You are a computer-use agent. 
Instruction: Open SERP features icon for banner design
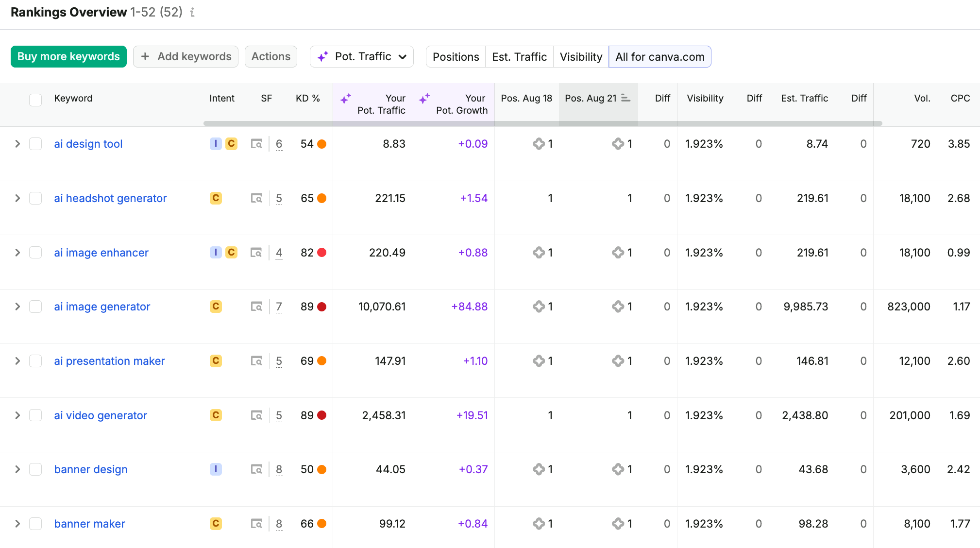(x=256, y=469)
